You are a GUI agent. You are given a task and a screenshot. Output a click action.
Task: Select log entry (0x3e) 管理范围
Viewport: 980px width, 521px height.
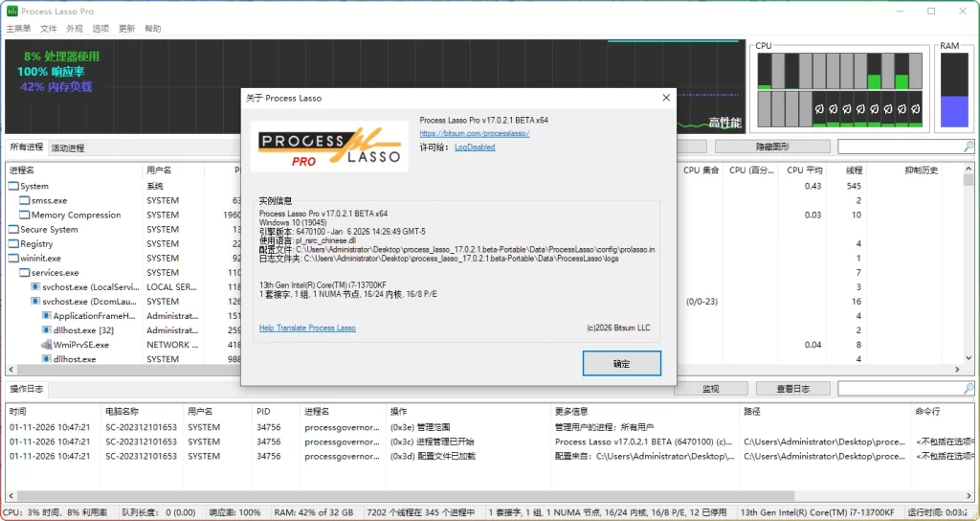[490, 427]
